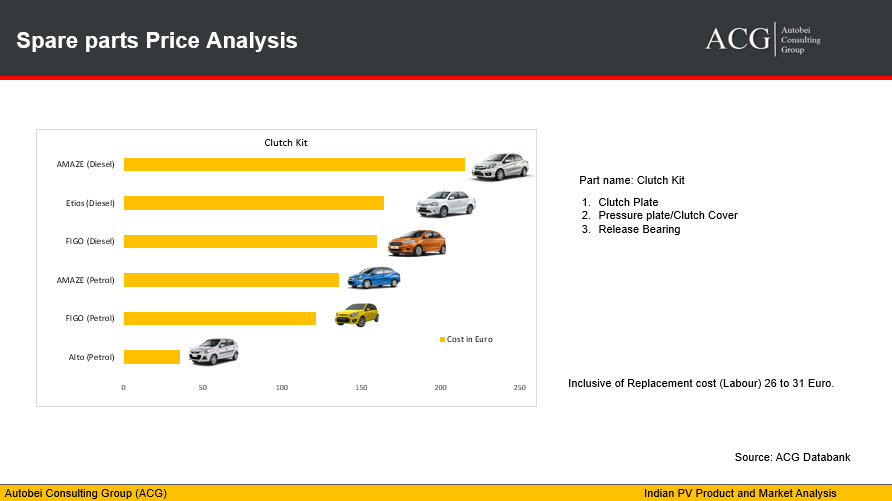Image resolution: width=892 pixels, height=501 pixels.
Task: Select the silver Honda Amaze car image
Action: 501,167
